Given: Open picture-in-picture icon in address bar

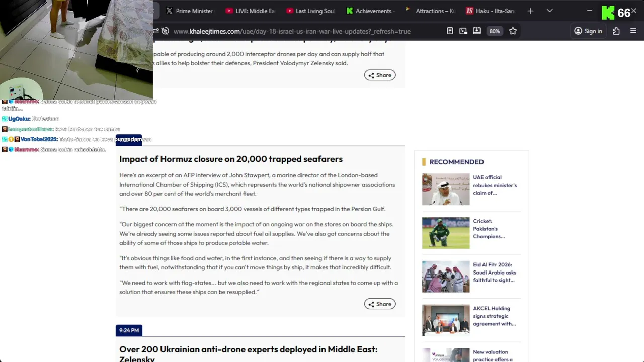Looking at the screenshot, I should [x=463, y=31].
